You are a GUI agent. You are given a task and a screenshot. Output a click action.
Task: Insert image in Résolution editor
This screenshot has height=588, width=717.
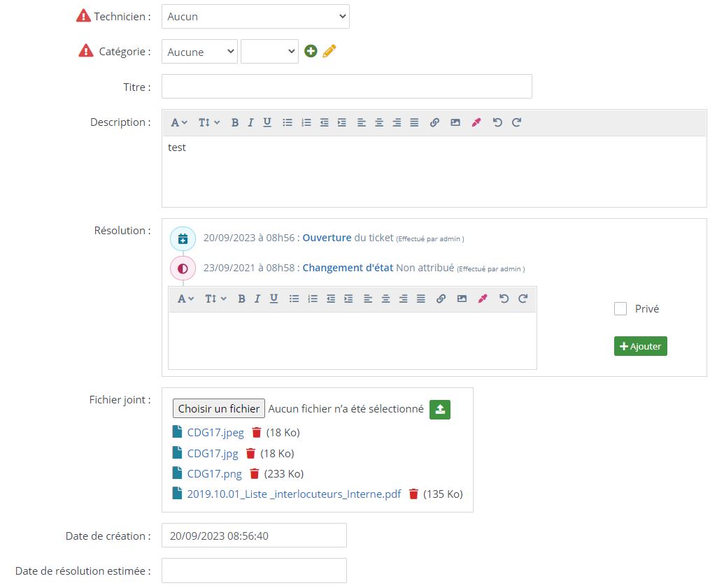click(462, 299)
